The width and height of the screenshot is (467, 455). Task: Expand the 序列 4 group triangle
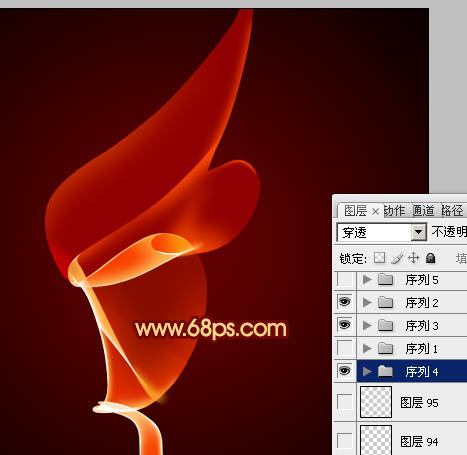point(367,371)
